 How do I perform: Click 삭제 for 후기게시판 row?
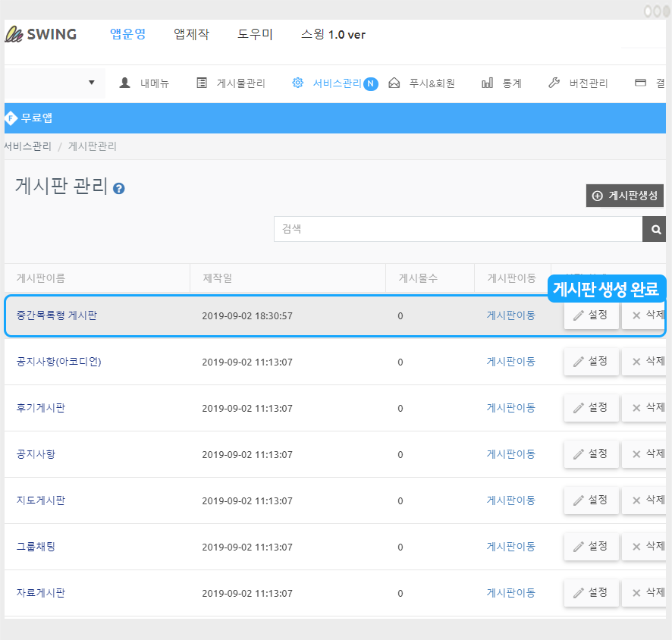click(644, 408)
